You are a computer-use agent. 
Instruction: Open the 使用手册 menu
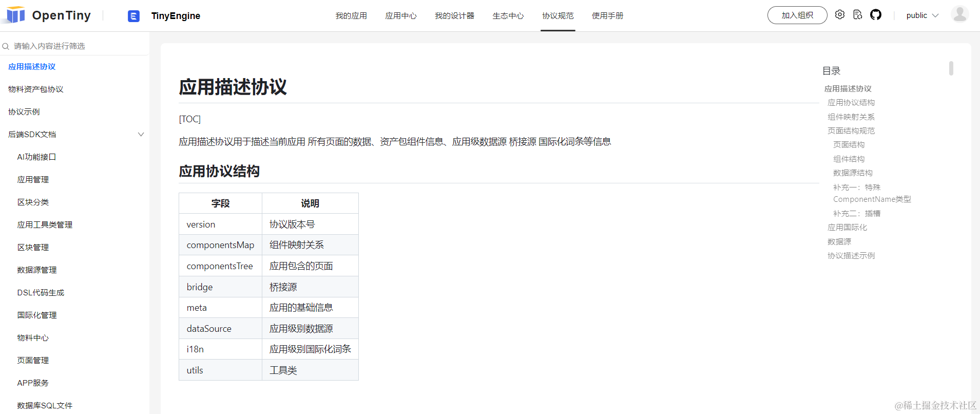tap(607, 16)
